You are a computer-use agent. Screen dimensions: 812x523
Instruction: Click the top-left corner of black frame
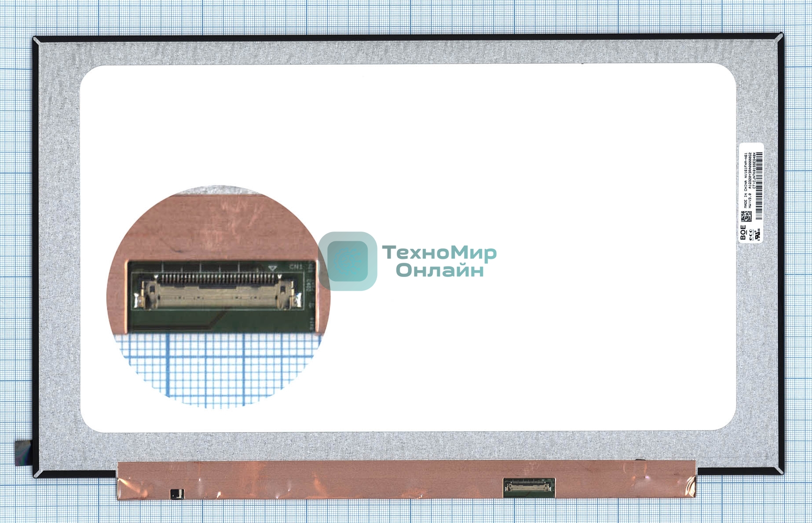coord(36,40)
